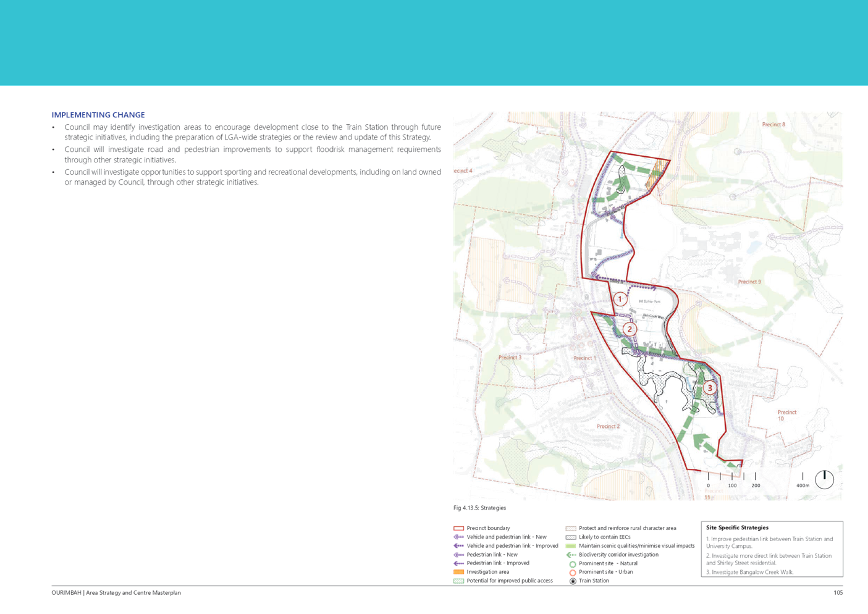868x614 pixels.
Task: Click the Implementing Change heading
Action: point(98,115)
